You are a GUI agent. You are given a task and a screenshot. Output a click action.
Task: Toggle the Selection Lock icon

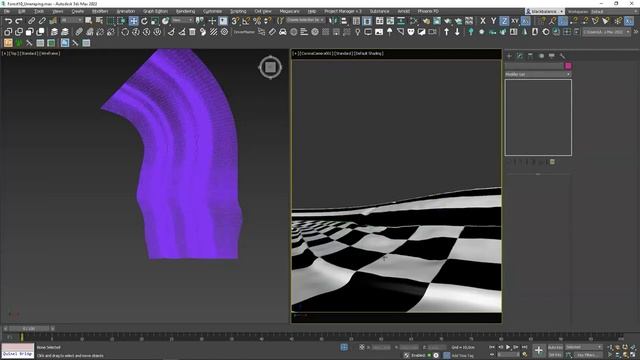[x=362, y=347]
